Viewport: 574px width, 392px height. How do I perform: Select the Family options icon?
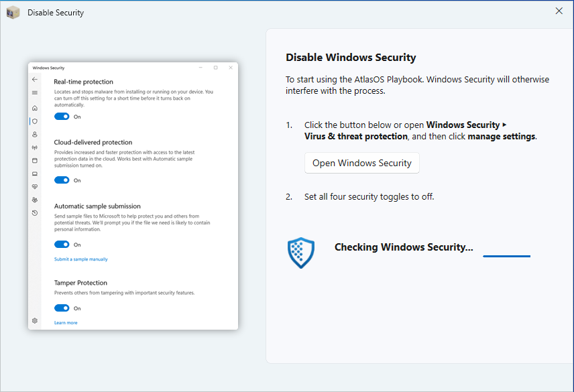(x=35, y=200)
